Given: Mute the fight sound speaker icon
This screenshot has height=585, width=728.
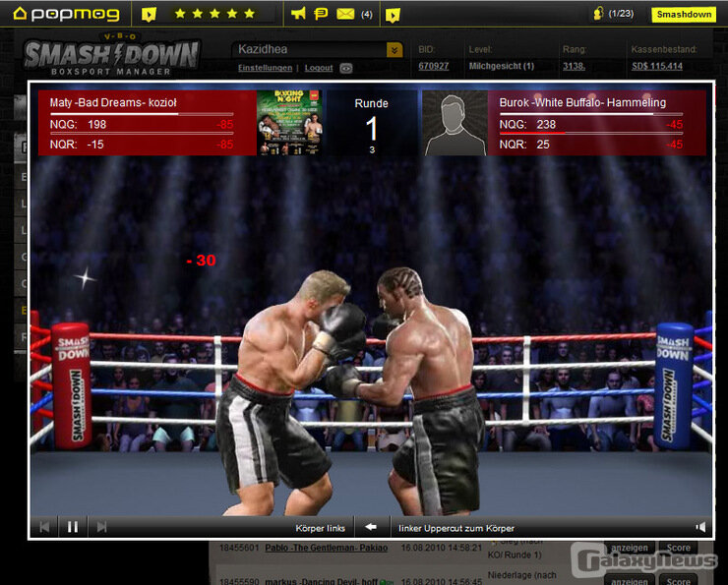Looking at the screenshot, I should point(700,527).
